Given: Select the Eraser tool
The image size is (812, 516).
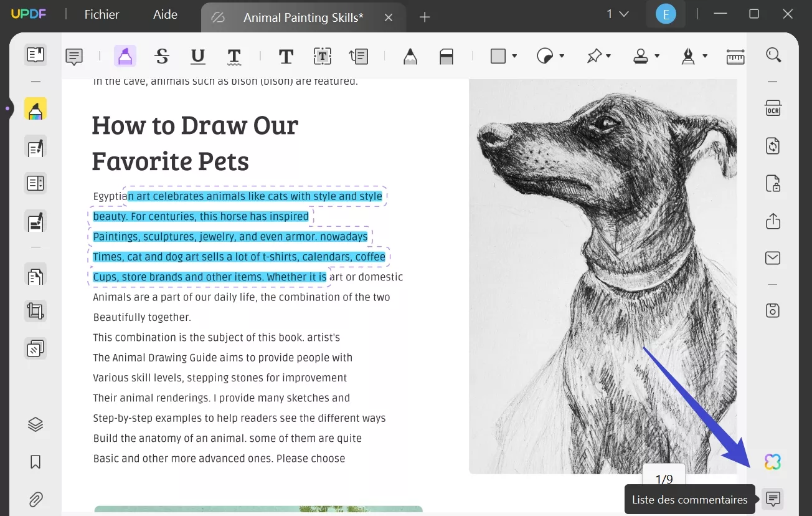Looking at the screenshot, I should 446,55.
